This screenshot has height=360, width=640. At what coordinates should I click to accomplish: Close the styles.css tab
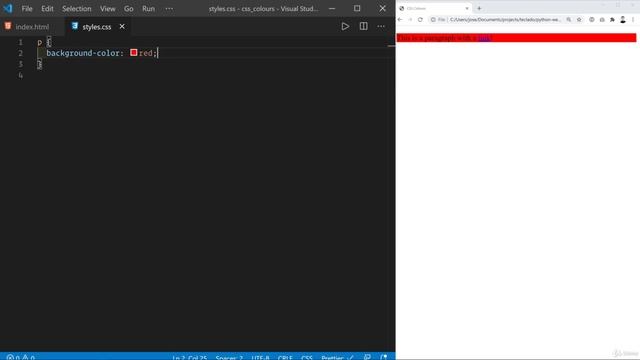click(x=122, y=27)
